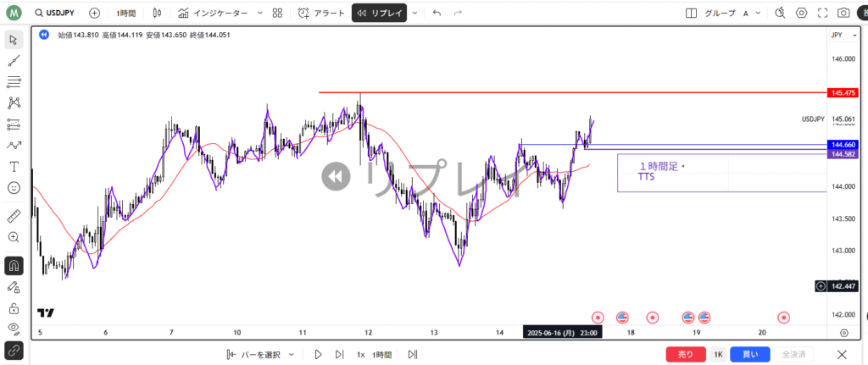Enter fullscreen mode

coord(822,13)
